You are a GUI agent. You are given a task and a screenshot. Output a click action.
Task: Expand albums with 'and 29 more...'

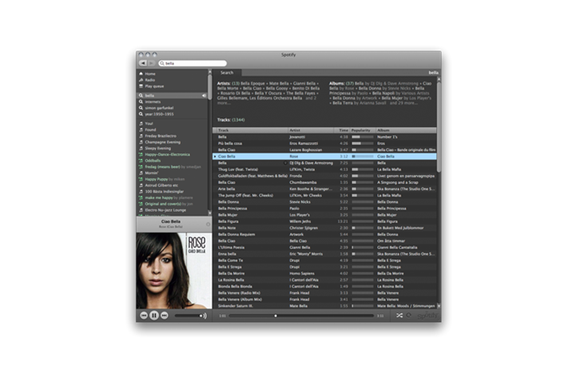click(x=403, y=103)
